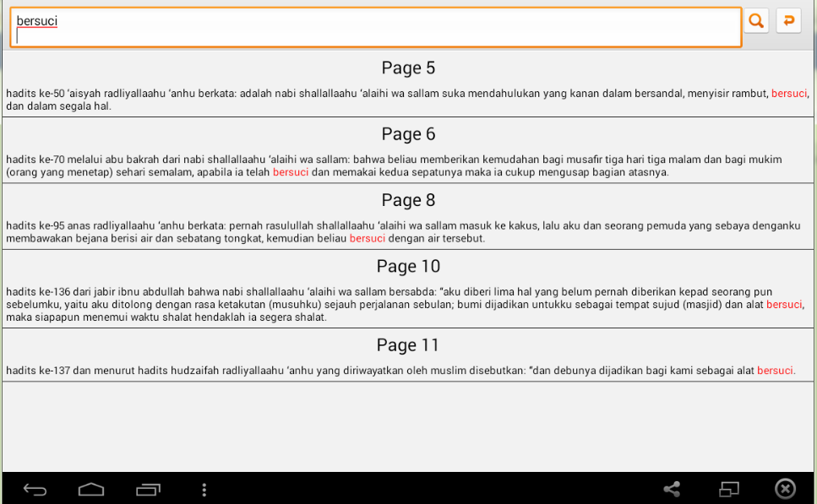Open the Page 10 result heading
Screen dimensions: 817x504
(x=408, y=266)
